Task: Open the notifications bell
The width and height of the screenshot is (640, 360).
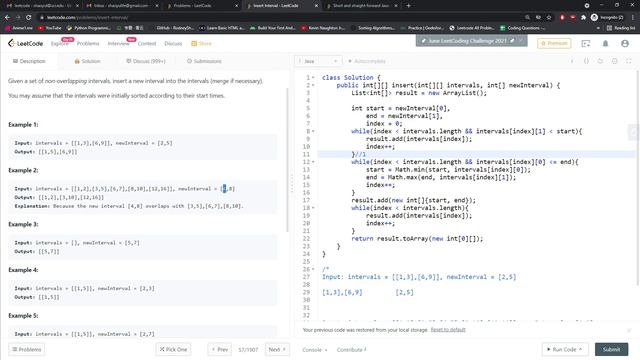Action: click(605, 43)
